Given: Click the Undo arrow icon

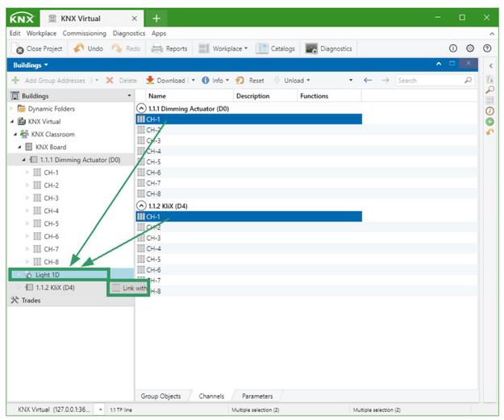Looking at the screenshot, I should 79,48.
